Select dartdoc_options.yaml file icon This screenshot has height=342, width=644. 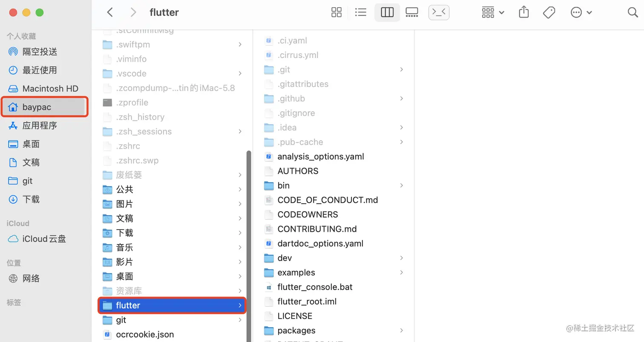269,243
